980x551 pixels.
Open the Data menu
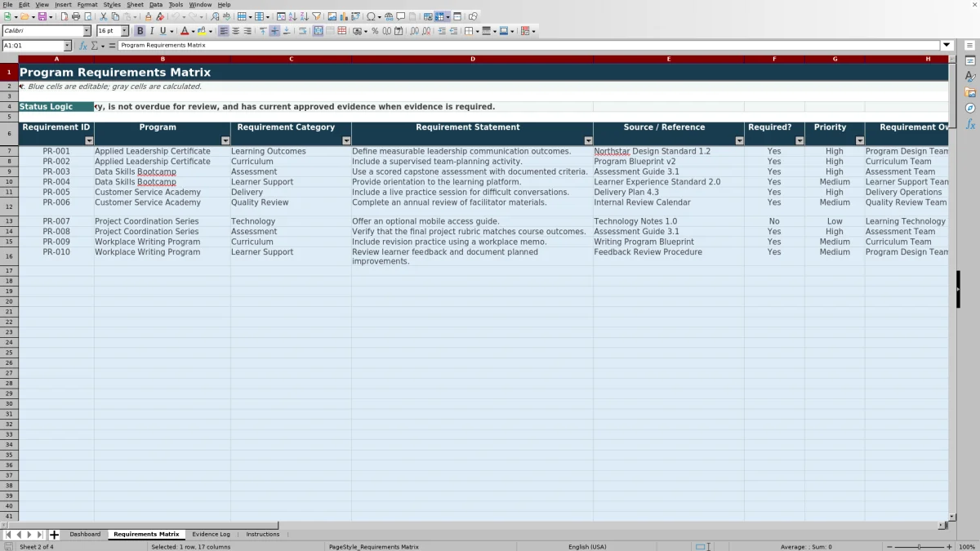coord(155,4)
